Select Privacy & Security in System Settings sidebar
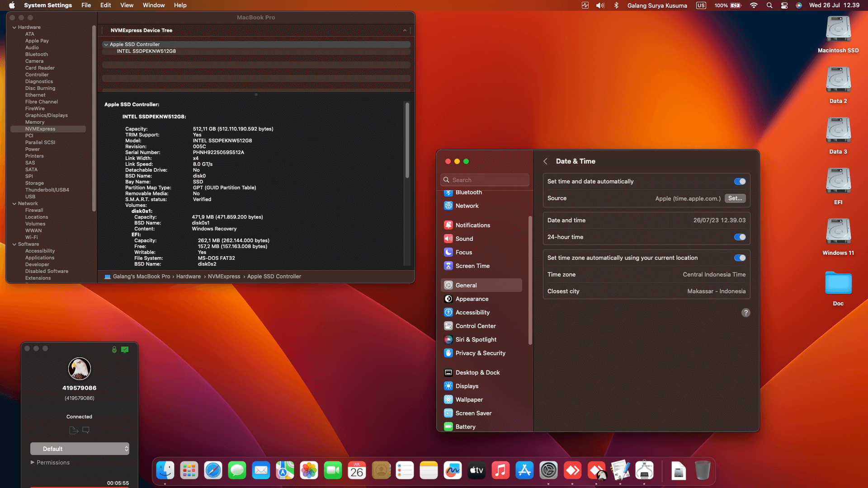The image size is (868, 488). (x=481, y=353)
